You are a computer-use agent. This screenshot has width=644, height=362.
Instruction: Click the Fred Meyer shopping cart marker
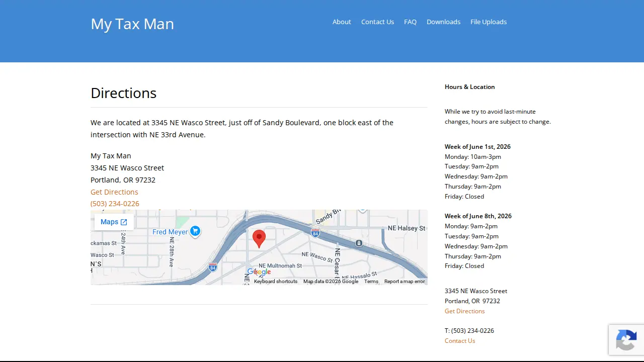(x=195, y=231)
